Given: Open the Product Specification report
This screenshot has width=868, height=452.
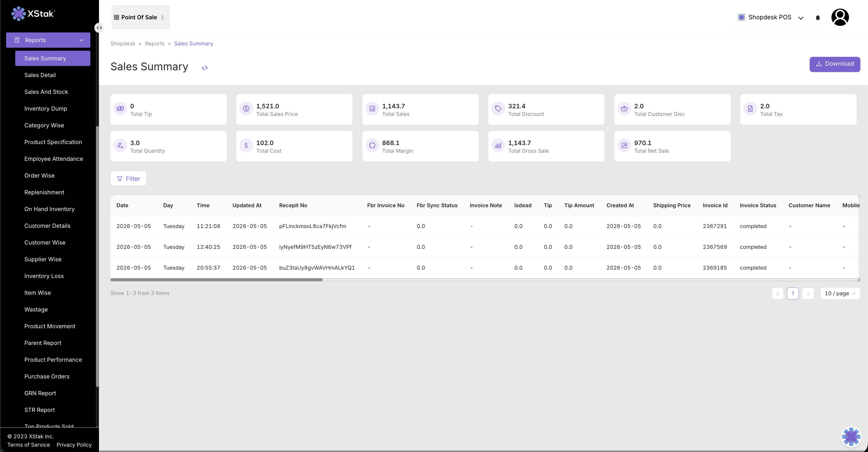Looking at the screenshot, I should (x=53, y=142).
